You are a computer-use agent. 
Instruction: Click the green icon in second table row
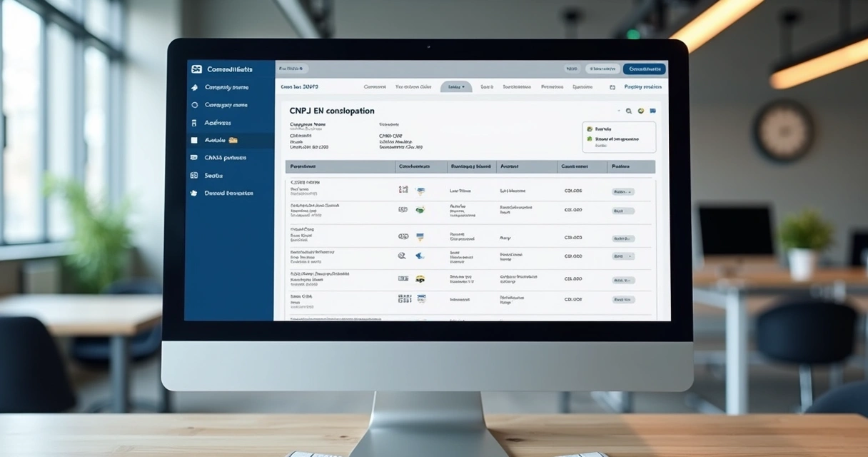click(420, 210)
